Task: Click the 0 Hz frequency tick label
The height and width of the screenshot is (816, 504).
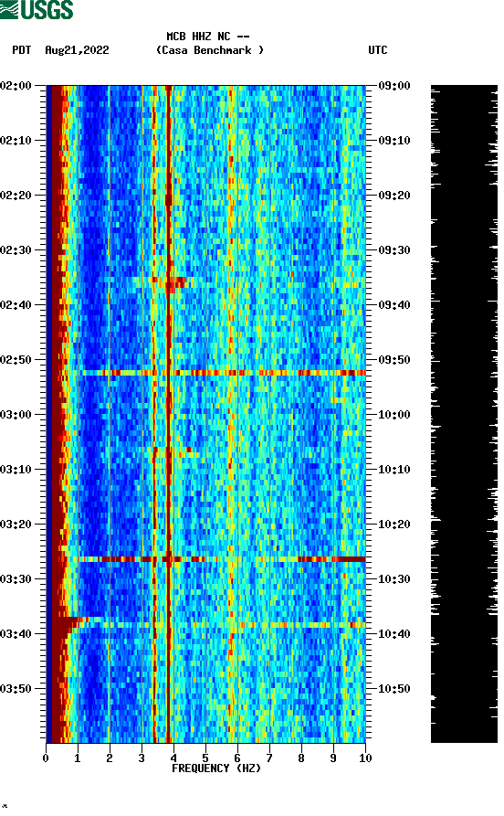Action: coord(46,758)
